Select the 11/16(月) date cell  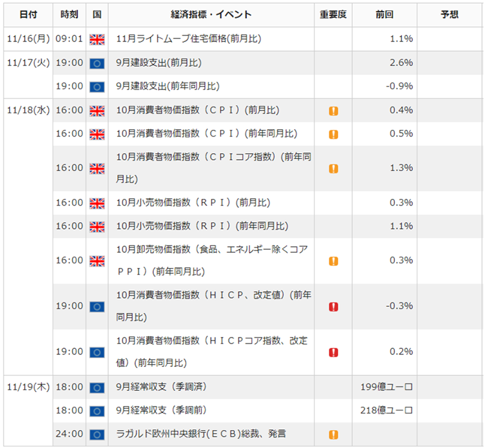[x=28, y=39]
